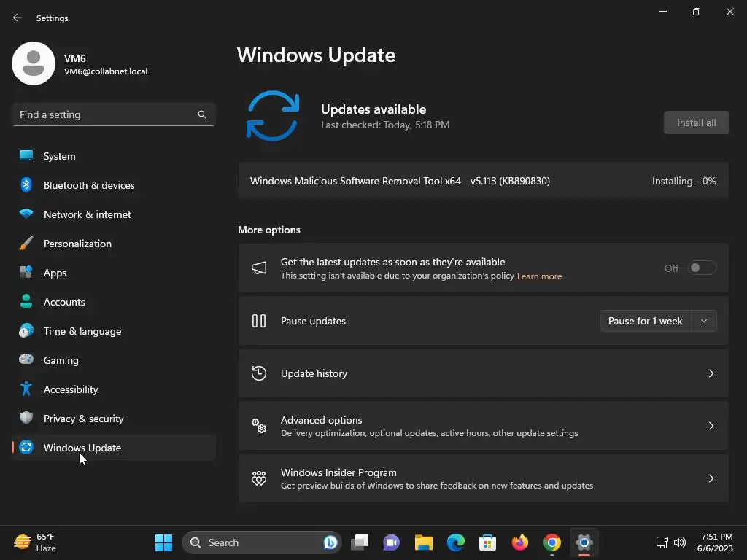The image size is (747, 560).
Task: Click VM6@collabnet.local account email
Action: 106,71
